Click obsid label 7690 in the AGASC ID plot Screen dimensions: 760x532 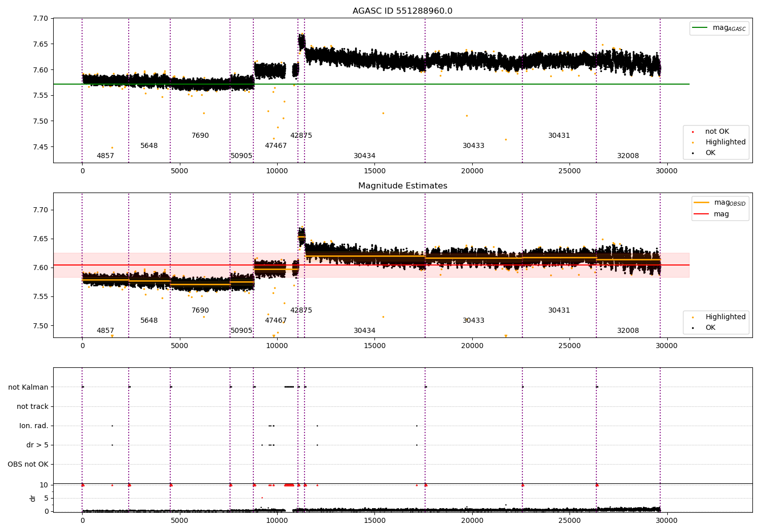coord(200,136)
